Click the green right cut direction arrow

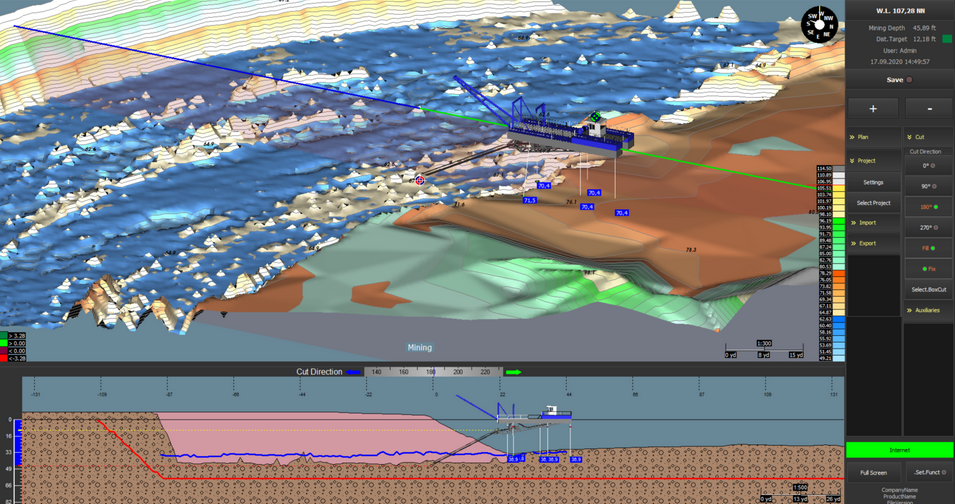click(513, 372)
